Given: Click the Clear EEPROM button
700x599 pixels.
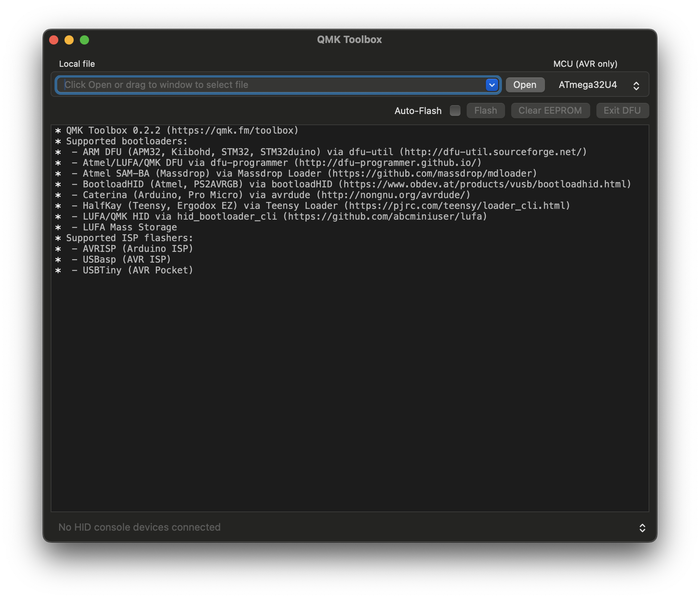Looking at the screenshot, I should (550, 111).
